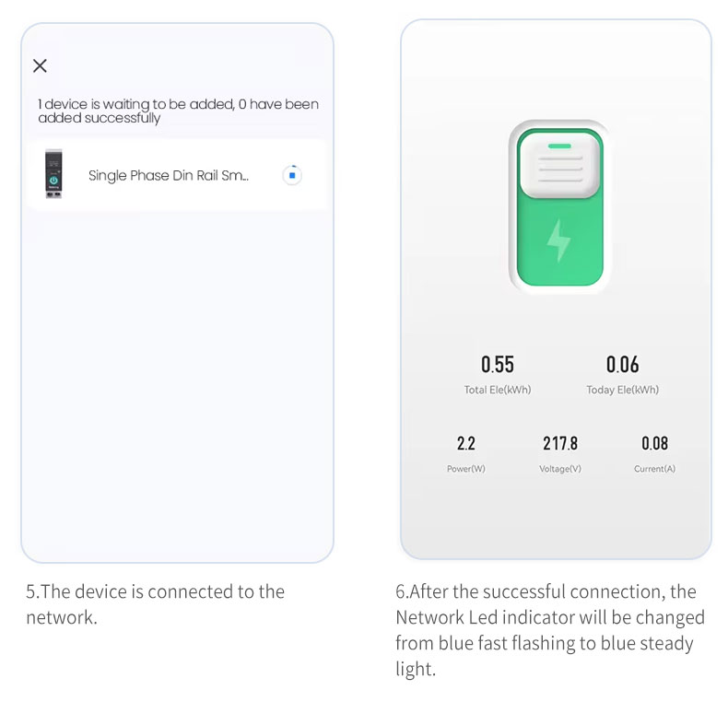Select the 217.8 voltage value

tap(560, 443)
